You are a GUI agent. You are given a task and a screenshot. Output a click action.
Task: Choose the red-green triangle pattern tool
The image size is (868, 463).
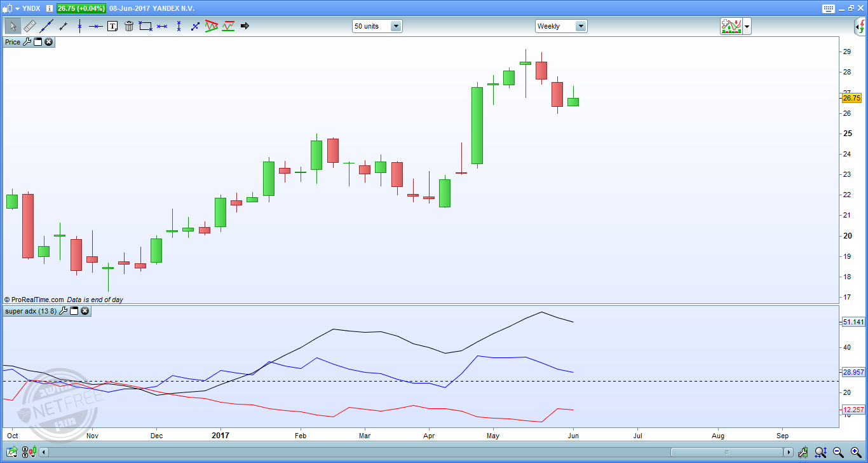(212, 26)
